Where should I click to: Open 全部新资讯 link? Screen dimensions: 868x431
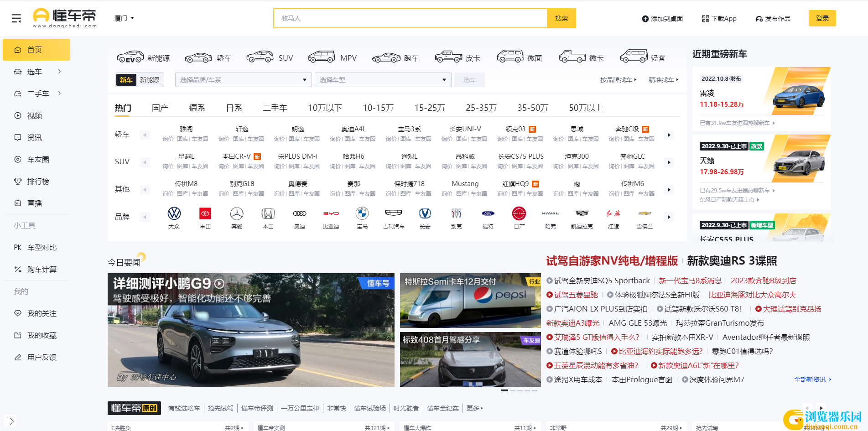pos(813,379)
